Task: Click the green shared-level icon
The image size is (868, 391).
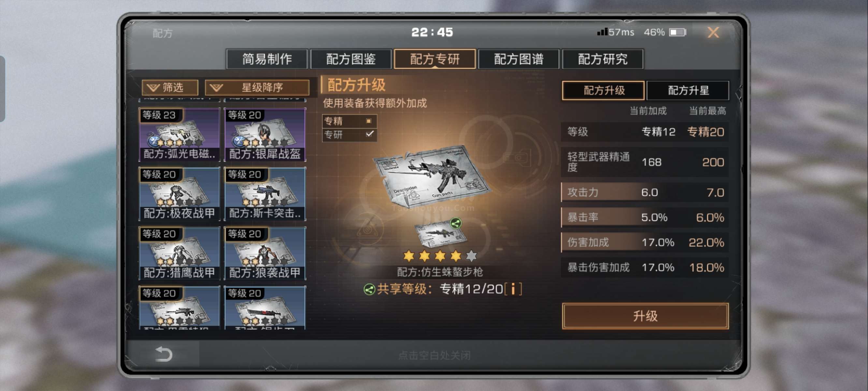Action: click(x=369, y=290)
